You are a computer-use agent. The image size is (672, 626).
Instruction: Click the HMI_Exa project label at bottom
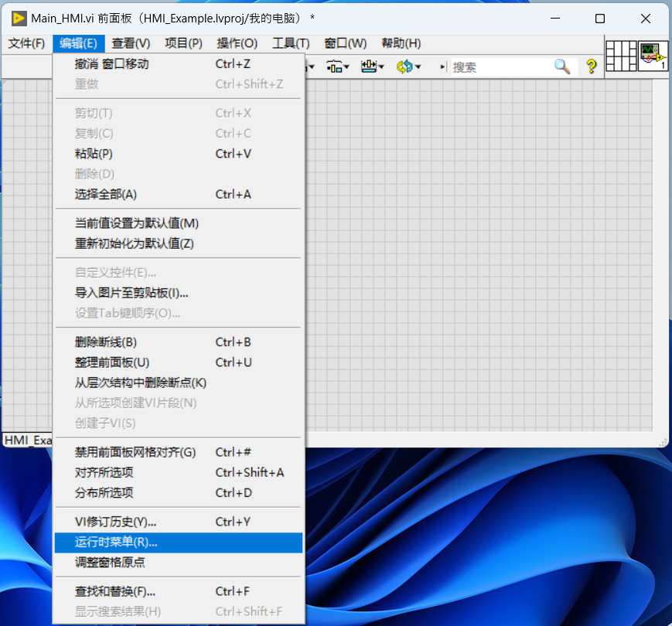(28, 441)
